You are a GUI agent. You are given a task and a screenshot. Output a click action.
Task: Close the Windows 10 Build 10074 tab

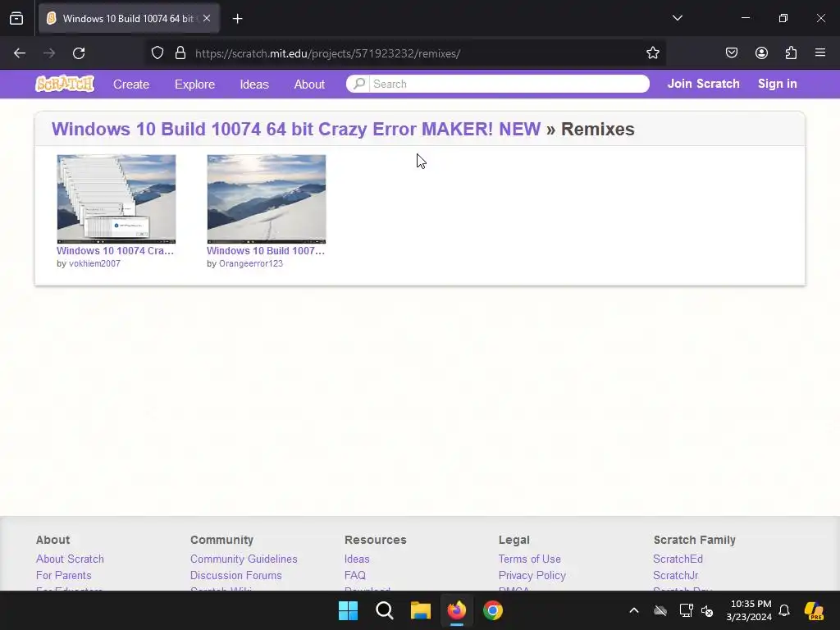click(207, 18)
